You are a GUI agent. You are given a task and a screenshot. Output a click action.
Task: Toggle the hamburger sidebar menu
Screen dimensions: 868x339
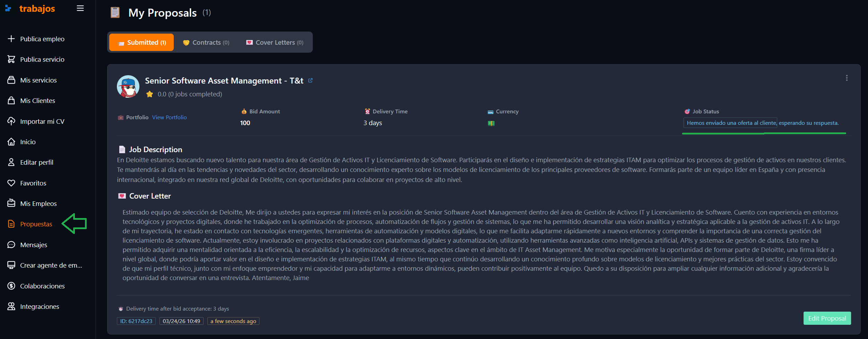[80, 8]
